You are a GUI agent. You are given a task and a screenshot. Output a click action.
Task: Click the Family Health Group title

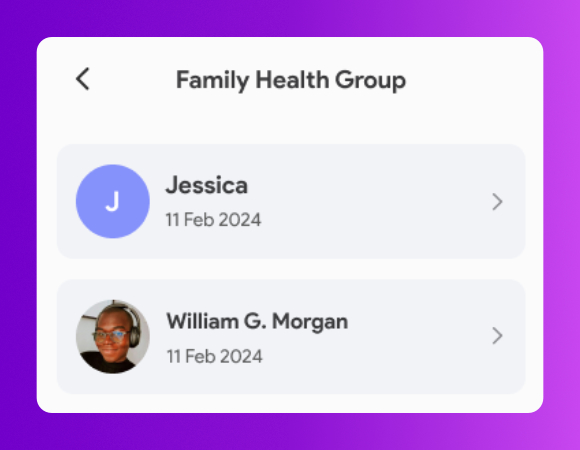[x=291, y=80]
